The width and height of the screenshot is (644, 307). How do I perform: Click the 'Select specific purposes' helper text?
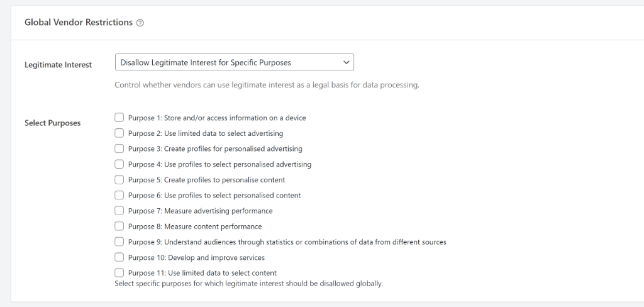(248, 284)
